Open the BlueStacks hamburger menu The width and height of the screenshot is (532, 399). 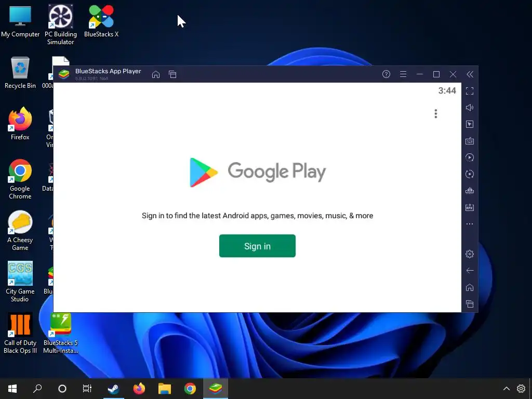(x=403, y=74)
